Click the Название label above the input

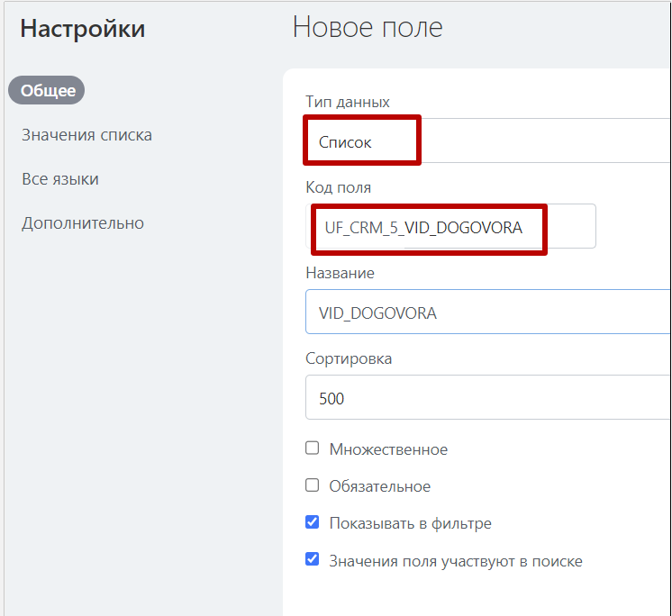(340, 273)
